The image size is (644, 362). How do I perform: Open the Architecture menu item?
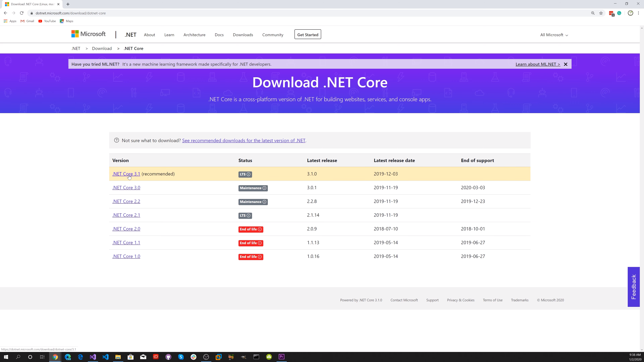[195, 35]
